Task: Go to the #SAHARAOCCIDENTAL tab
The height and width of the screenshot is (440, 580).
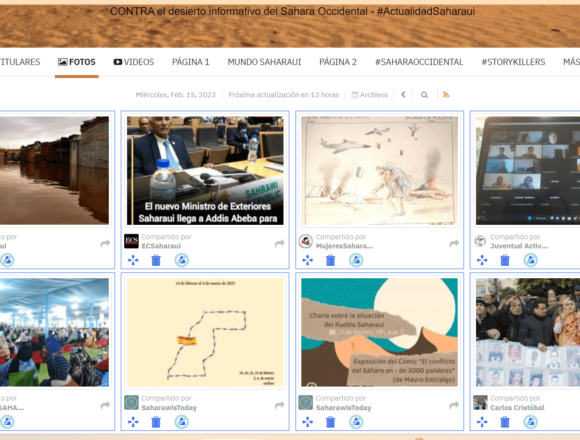Action: coord(419,62)
